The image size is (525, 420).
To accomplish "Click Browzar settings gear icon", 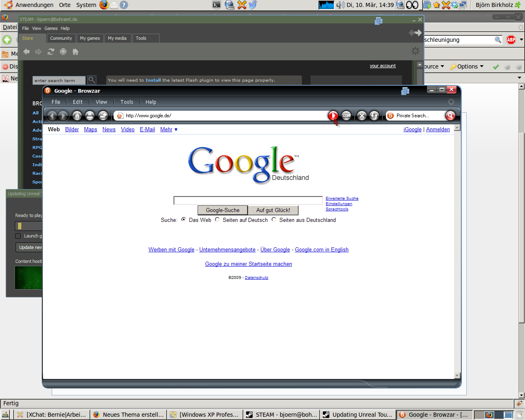I will [451, 102].
